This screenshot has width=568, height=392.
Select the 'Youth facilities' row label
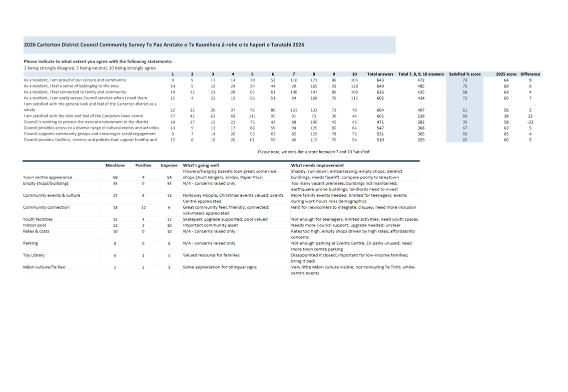tap(38, 219)
